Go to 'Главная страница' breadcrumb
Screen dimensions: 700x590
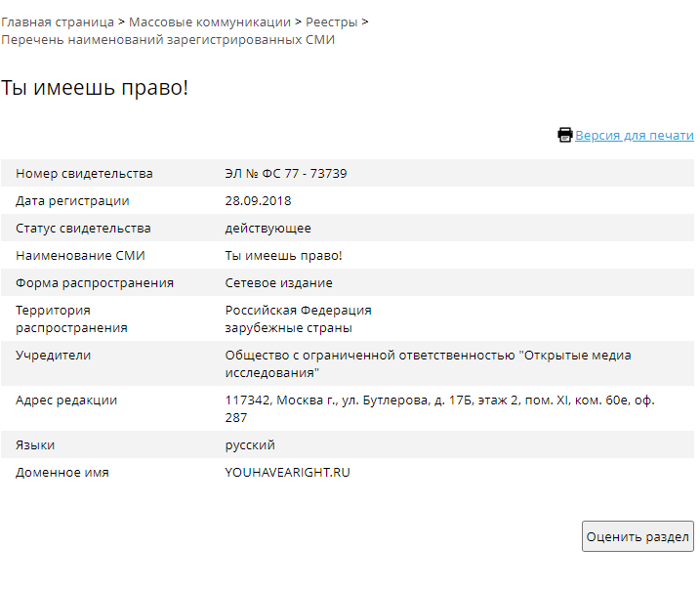pos(57,21)
